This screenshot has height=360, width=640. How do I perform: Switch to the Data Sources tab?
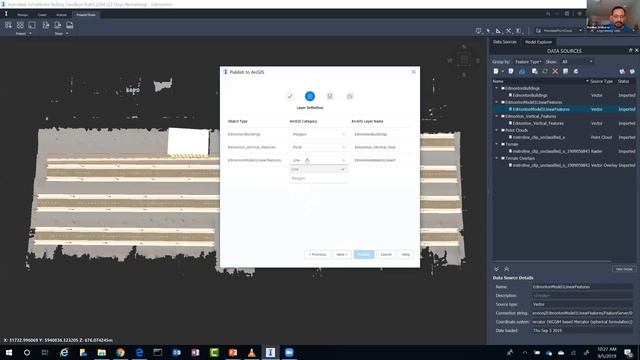coord(504,42)
